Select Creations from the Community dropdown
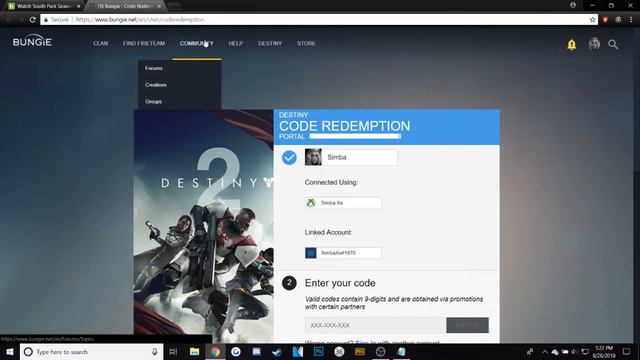Screen dimensions: 640x360 click(x=156, y=85)
